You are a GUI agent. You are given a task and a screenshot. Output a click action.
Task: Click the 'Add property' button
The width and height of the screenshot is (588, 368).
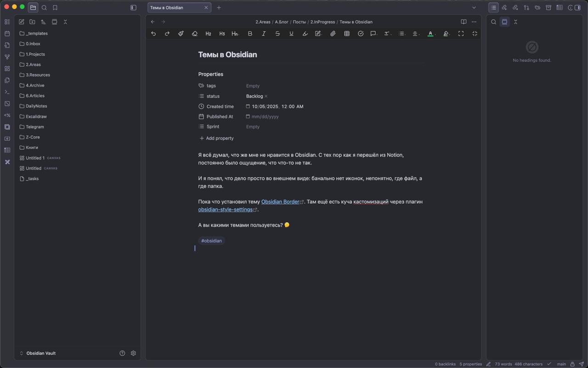coord(216,138)
